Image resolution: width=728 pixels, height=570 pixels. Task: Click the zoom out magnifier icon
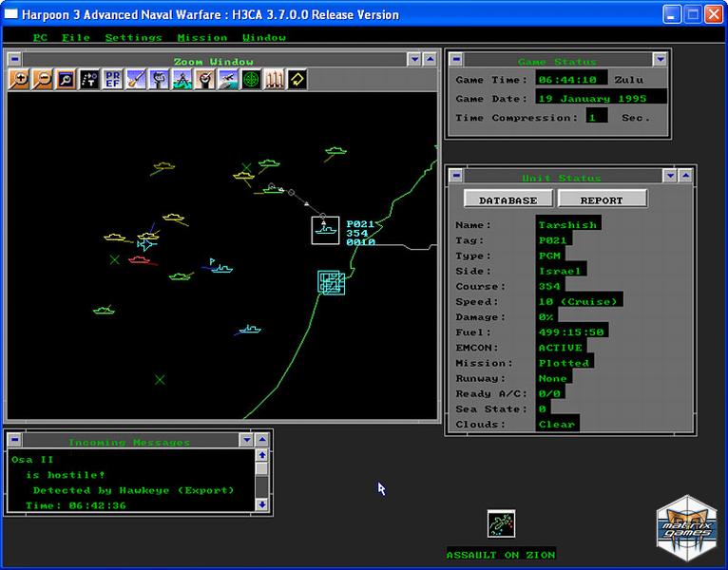[42, 80]
